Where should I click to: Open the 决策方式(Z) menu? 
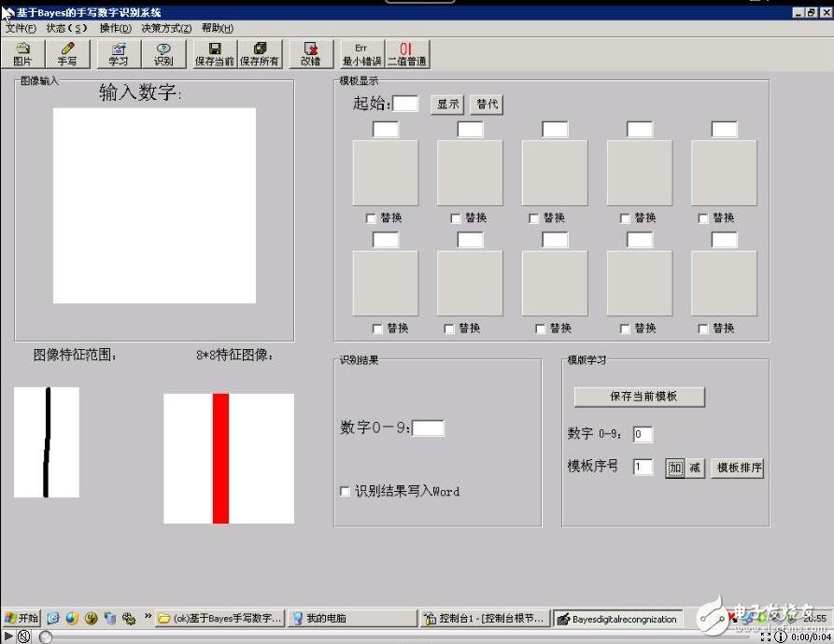coord(167,28)
